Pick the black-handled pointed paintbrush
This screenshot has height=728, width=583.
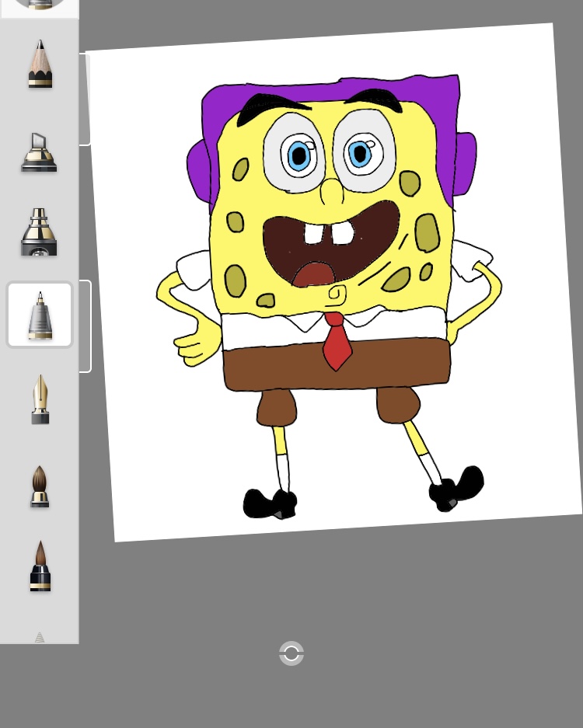[x=40, y=566]
